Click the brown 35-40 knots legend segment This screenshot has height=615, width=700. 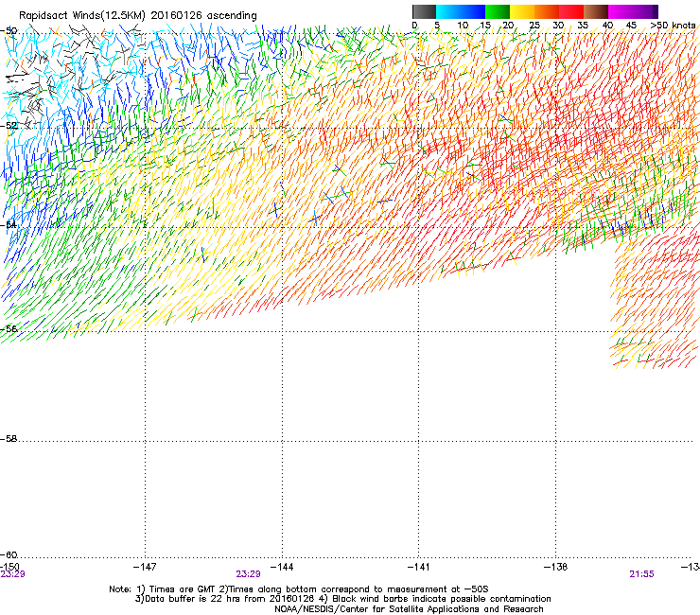coord(596,11)
